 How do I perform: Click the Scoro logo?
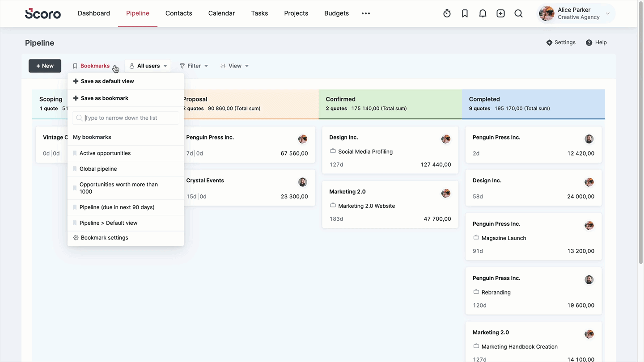point(43,13)
